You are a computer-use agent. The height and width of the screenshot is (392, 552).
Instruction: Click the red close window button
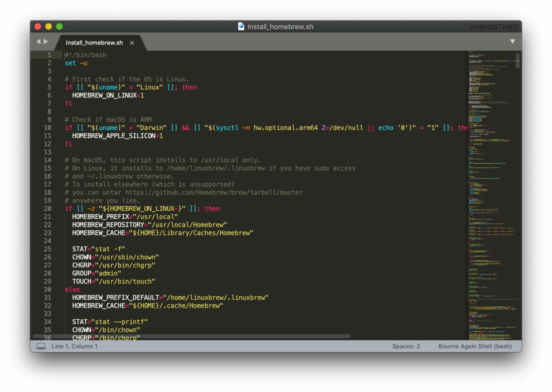pyautogui.click(x=38, y=26)
